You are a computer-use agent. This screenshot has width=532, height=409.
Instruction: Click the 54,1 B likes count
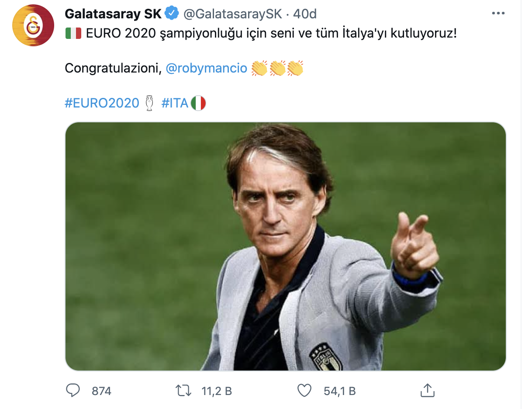click(339, 391)
